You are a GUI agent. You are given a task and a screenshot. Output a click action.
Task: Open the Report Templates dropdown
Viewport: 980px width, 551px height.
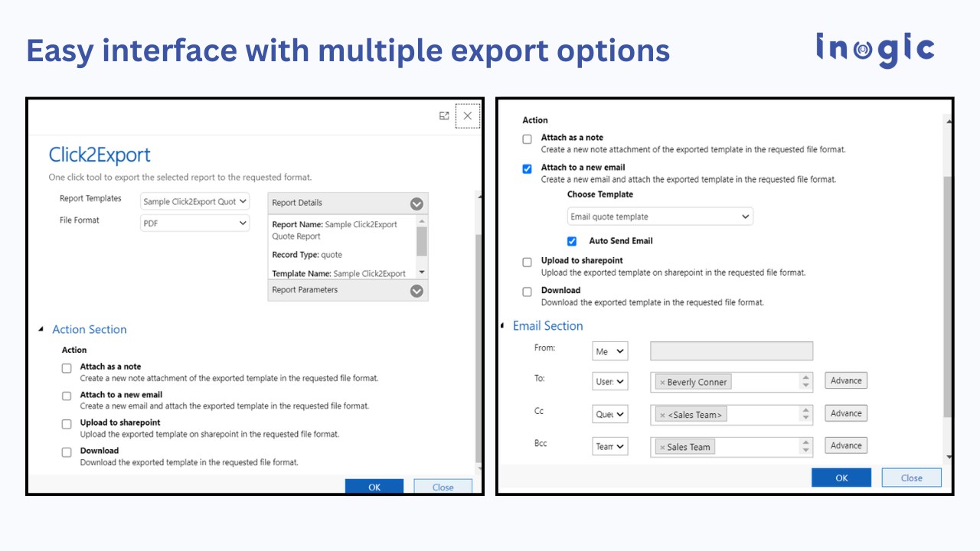click(195, 201)
